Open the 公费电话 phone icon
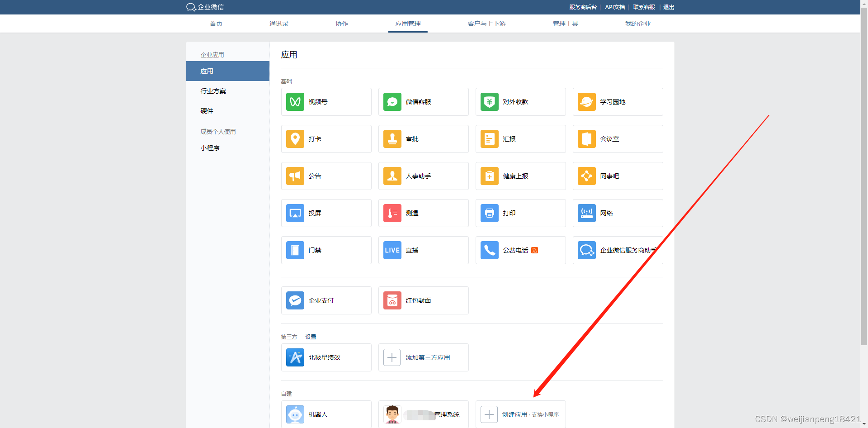 [490, 250]
